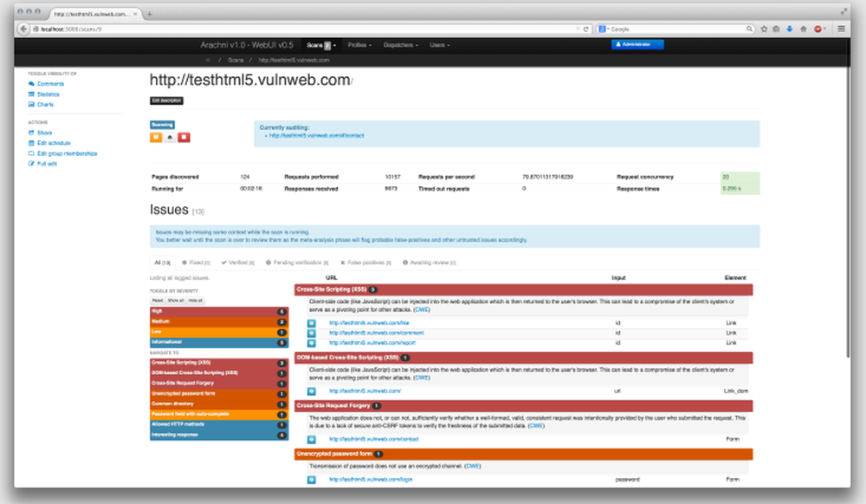Collapse the Cross-Site Scripting (XSS) issue header

523,290
